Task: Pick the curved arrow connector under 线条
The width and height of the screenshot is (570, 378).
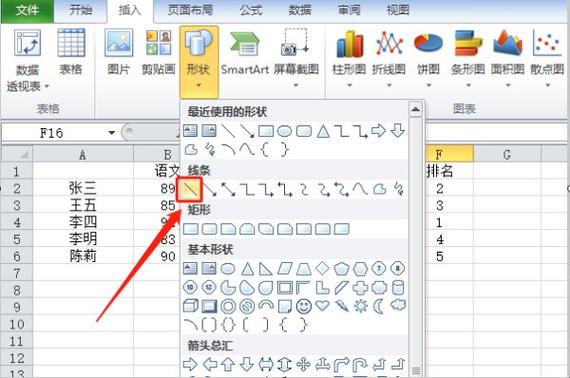Action: (x=323, y=189)
